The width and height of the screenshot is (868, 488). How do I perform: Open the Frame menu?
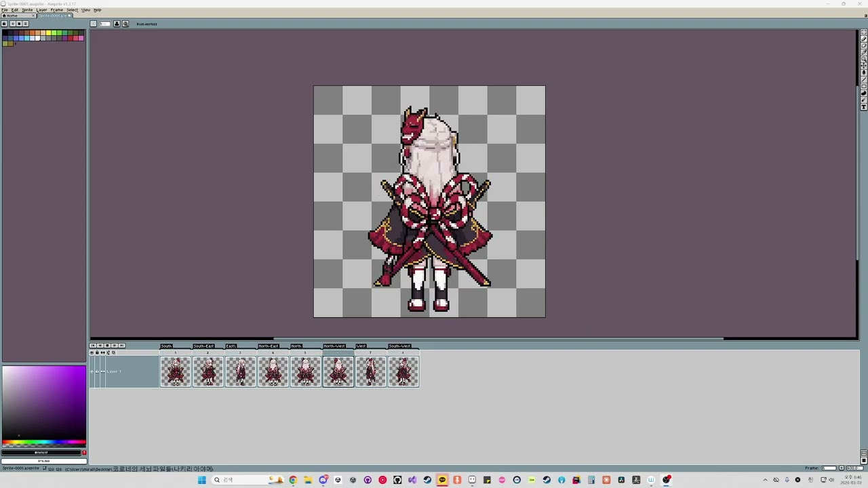click(57, 10)
